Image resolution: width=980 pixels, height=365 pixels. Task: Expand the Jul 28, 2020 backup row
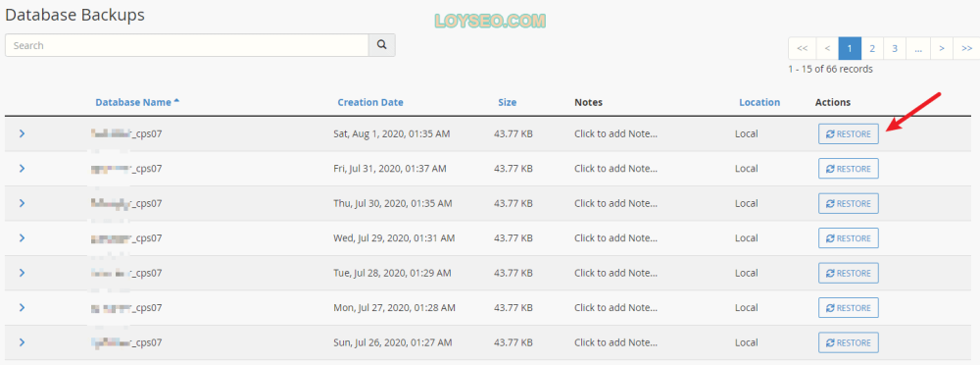coord(22,273)
